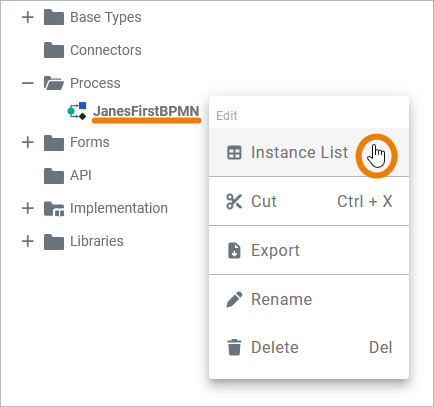The image size is (434, 407).
Task: Select the Implementation label
Action: coord(119,208)
